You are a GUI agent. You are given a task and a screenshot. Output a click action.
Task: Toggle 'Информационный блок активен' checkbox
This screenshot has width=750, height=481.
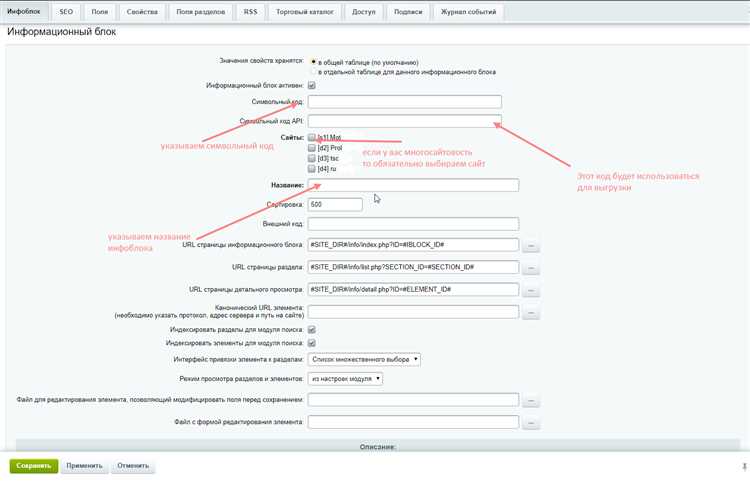click(311, 85)
